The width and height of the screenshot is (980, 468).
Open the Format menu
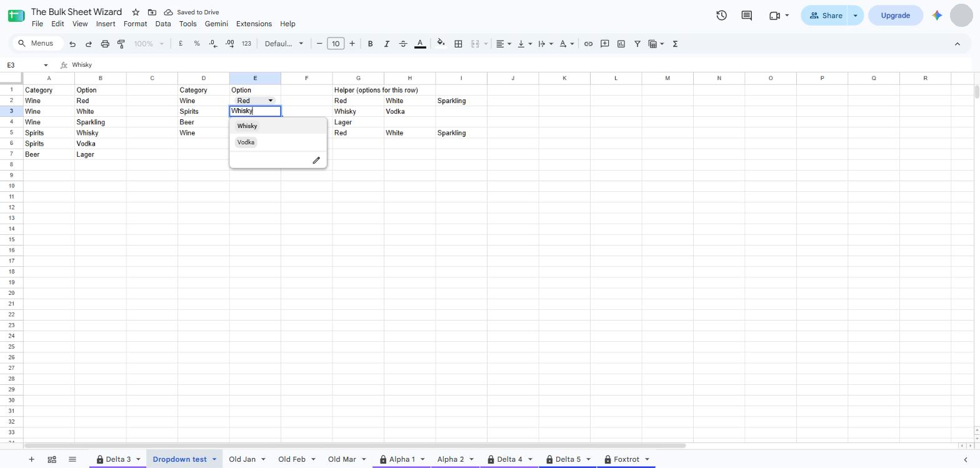[135, 24]
